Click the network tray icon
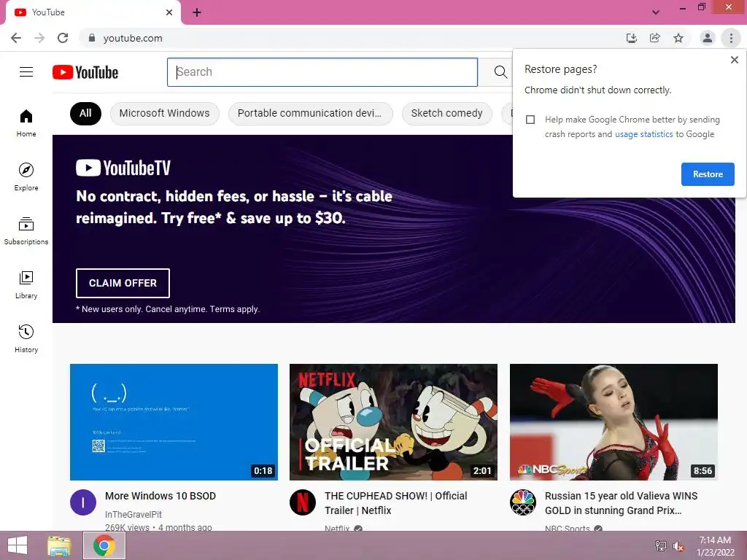The image size is (747, 560). (660, 546)
